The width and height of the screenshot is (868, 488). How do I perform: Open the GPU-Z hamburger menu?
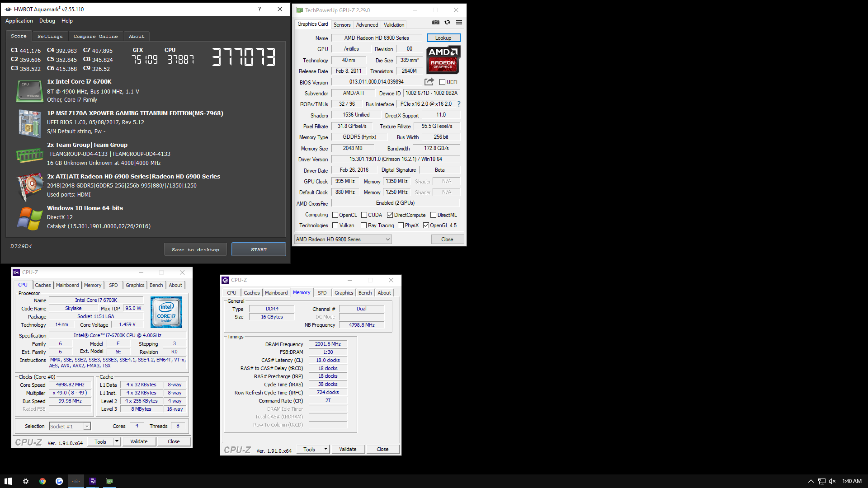pos(459,22)
